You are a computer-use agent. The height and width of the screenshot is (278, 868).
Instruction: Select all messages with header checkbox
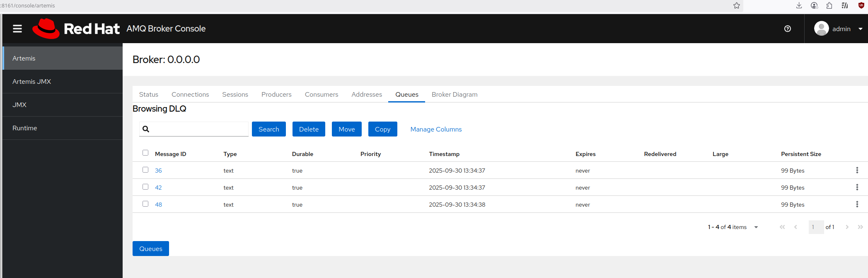[145, 153]
